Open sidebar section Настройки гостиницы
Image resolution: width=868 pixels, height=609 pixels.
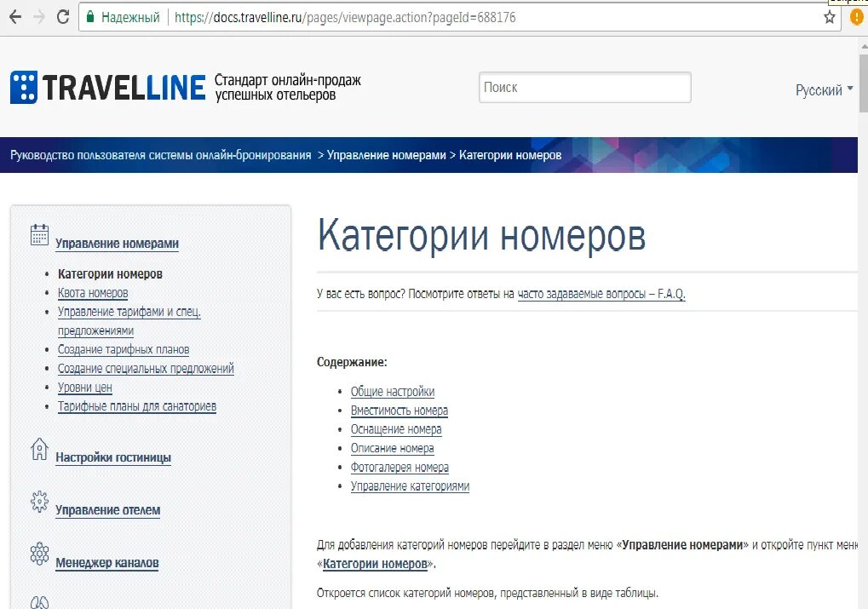tap(113, 458)
